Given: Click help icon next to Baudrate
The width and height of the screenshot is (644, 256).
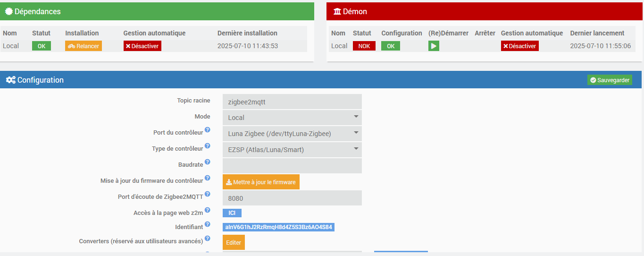Looking at the screenshot, I should (208, 162).
